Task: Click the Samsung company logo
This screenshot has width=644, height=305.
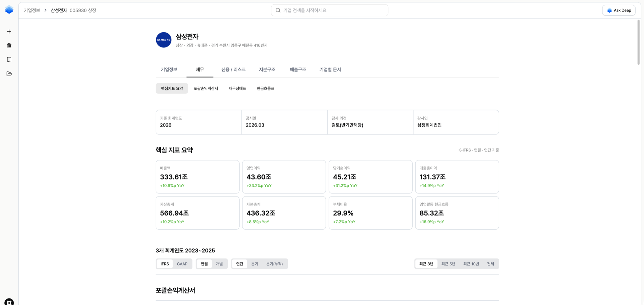Action: tap(164, 40)
